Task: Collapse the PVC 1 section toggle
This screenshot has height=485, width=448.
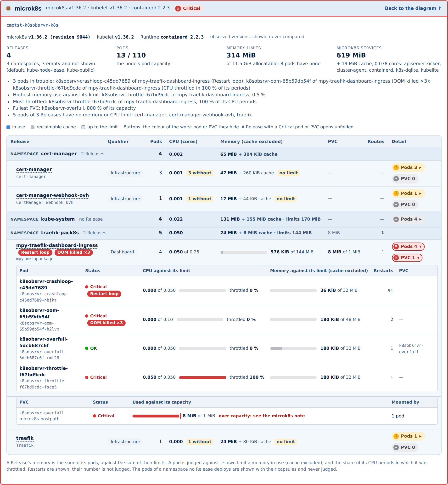Action: tap(407, 258)
